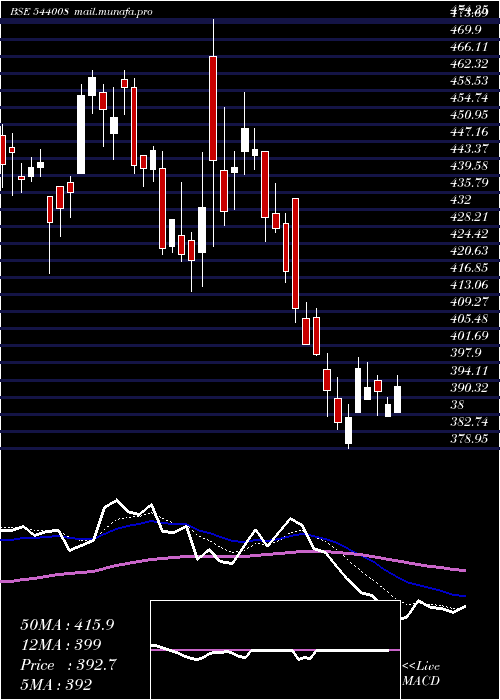The height and width of the screenshot is (700, 500).
Task: Click the last white candle at the right edge
Action: (397, 400)
